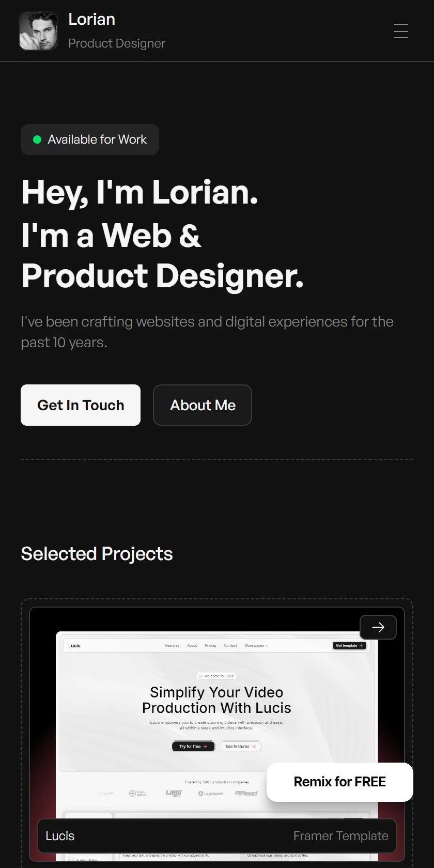This screenshot has width=434, height=868.
Task: Click Try for free in the preview
Action: coord(193,747)
